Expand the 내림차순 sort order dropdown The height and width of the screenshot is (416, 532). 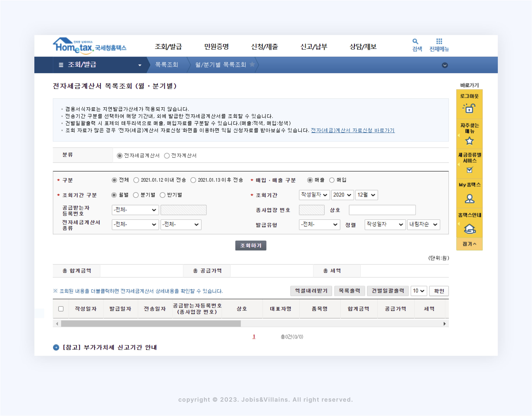[423, 224]
